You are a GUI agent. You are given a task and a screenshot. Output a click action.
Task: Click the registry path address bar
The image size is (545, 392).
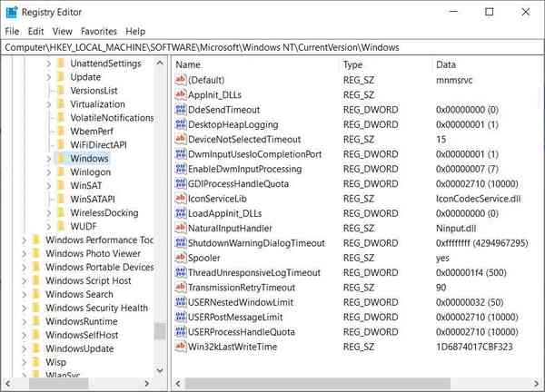point(272,47)
